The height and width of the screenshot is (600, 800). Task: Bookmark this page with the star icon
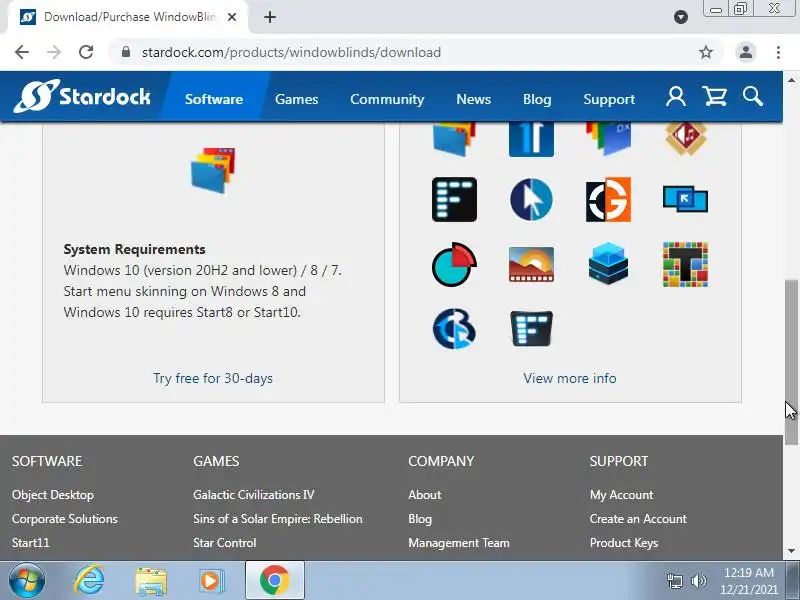(x=706, y=52)
